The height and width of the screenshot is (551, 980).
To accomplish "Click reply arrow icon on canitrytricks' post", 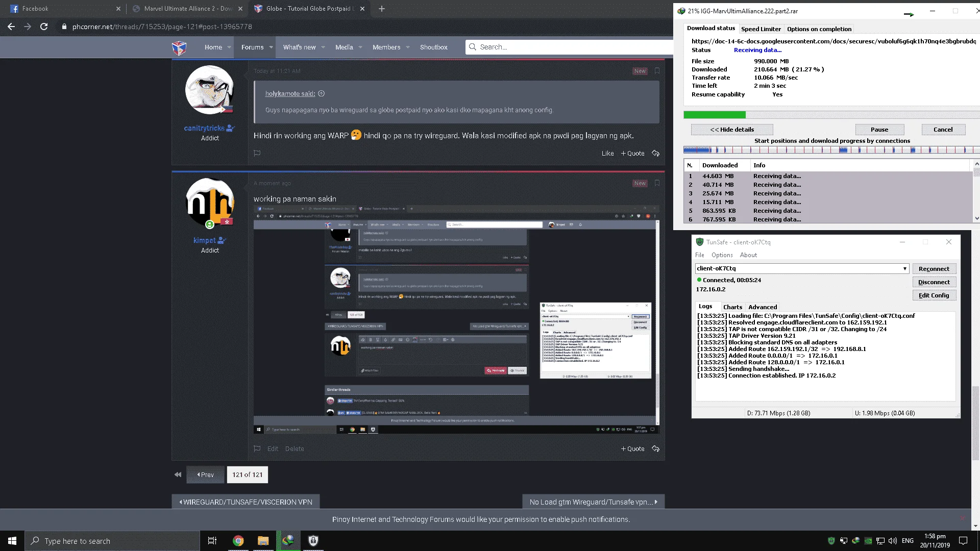I will pos(656,153).
